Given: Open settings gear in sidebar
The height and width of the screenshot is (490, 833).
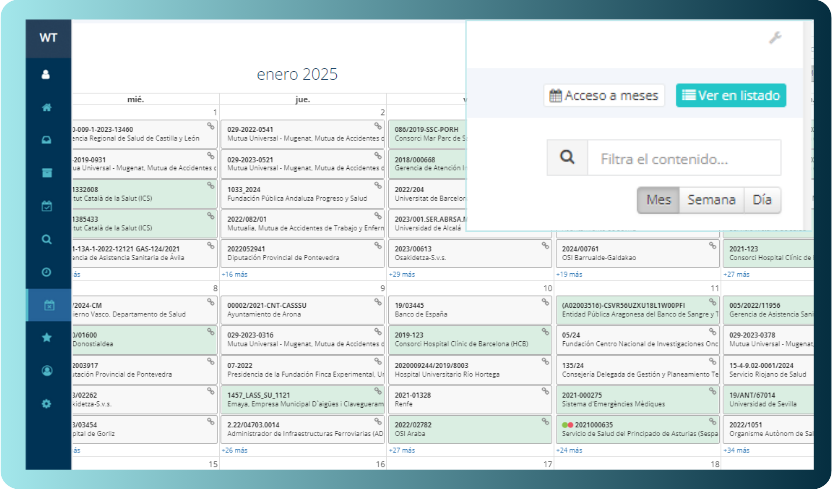Looking at the screenshot, I should [x=47, y=404].
